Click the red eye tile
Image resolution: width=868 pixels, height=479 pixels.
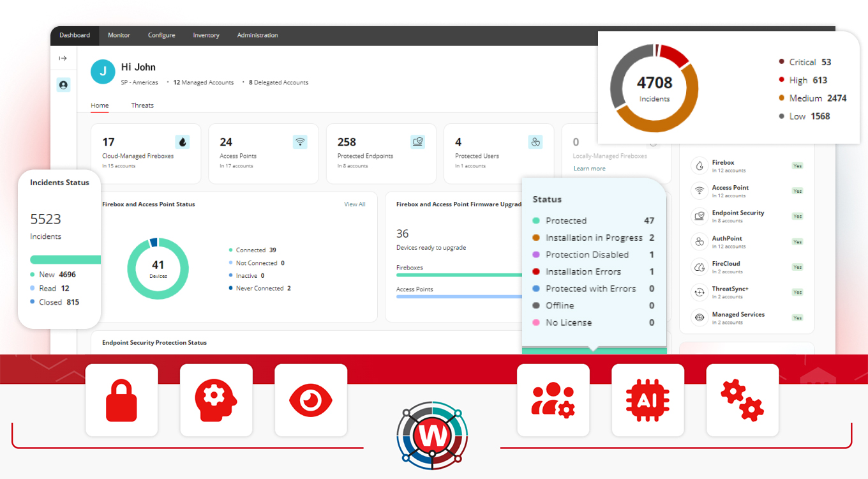click(x=311, y=400)
